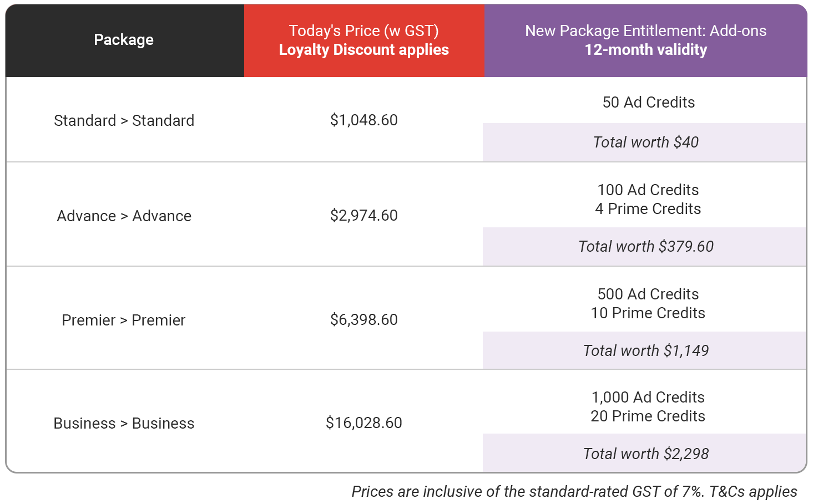Click the $6,398.60 price cell
The image size is (813, 504).
(x=364, y=319)
